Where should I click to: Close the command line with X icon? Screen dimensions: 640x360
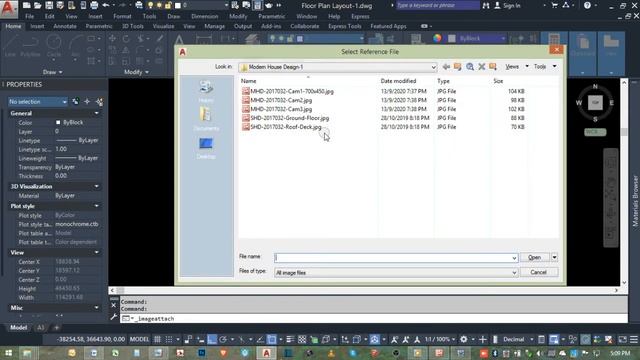(x=113, y=305)
